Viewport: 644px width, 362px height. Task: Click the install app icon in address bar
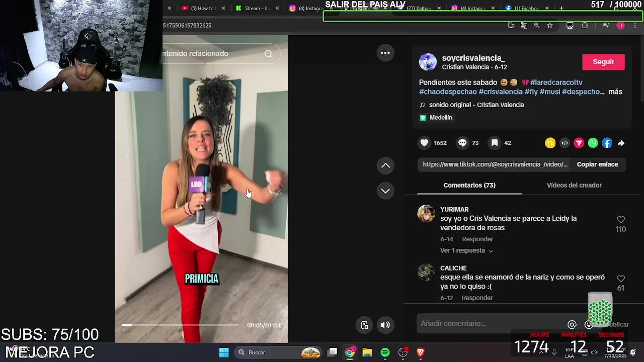tap(511, 25)
